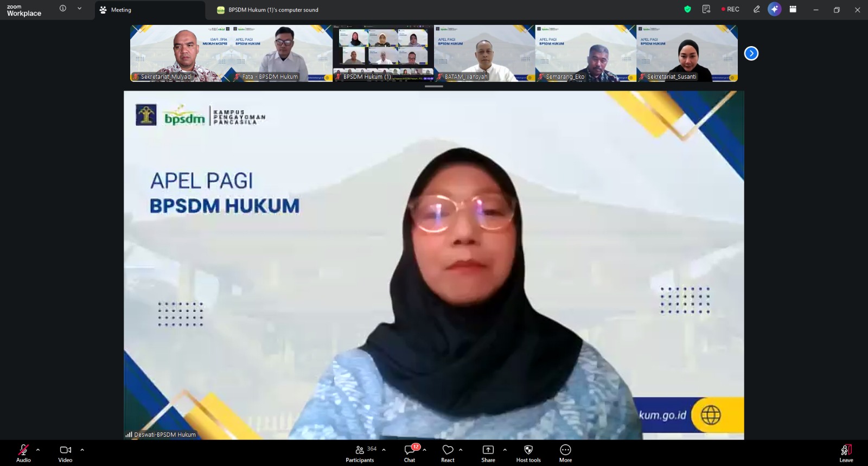Open the Host tools shield menu
Screen dimensions: 868x466
pyautogui.click(x=528, y=453)
